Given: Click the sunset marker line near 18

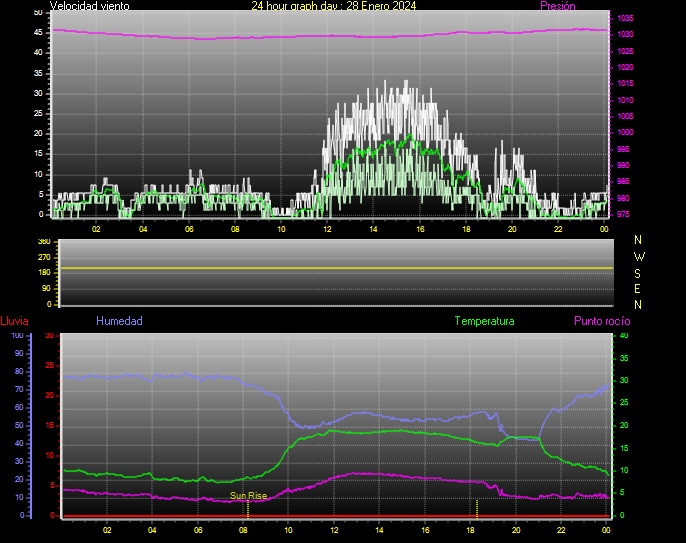Looking at the screenshot, I should [x=477, y=509].
